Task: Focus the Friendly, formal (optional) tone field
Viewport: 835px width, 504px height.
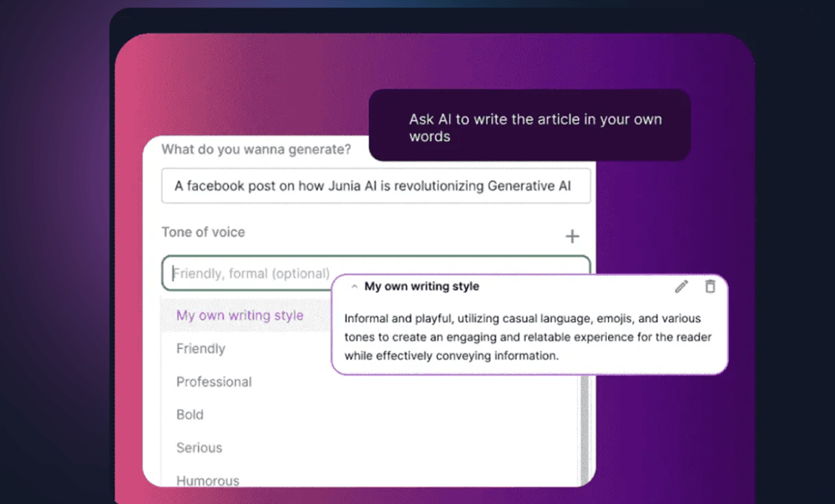Action: [x=376, y=273]
